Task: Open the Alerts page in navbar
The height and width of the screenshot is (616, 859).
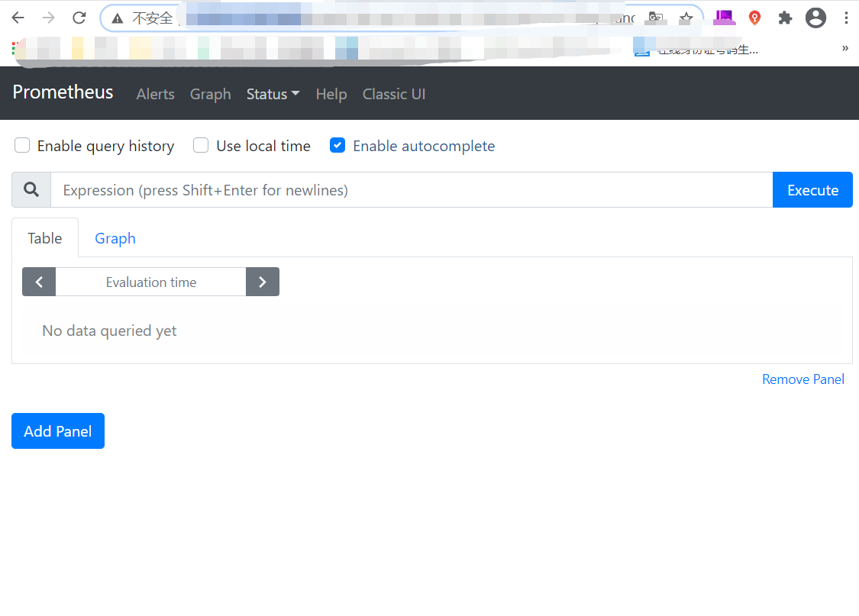Action: 156,94
